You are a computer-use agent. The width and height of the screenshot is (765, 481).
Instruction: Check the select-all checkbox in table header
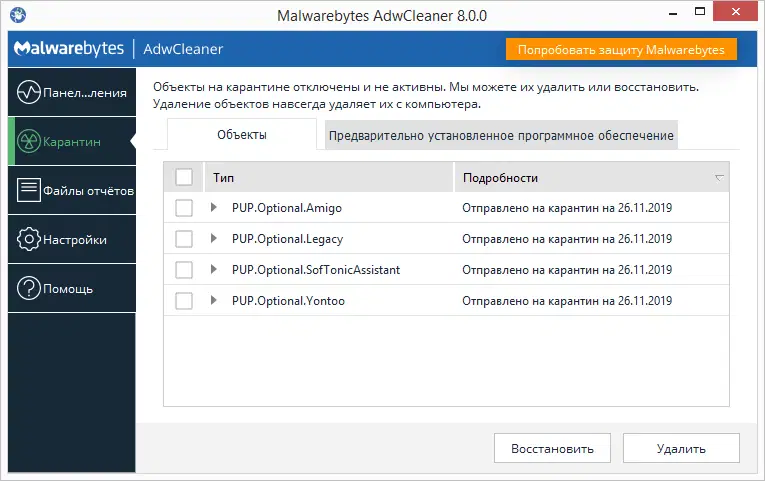184,177
